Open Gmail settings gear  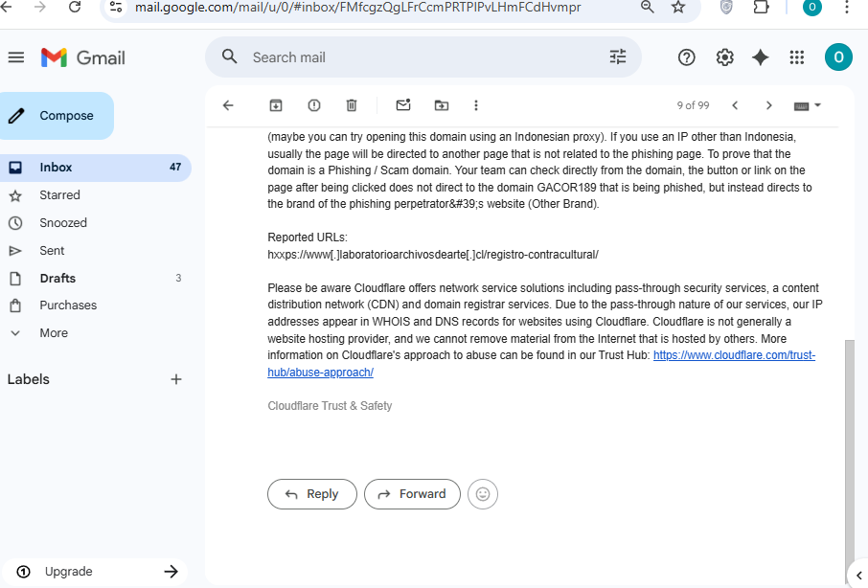click(724, 57)
